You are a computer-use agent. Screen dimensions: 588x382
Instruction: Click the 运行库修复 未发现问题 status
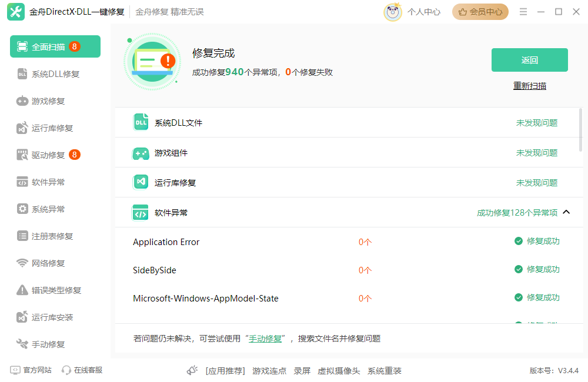tap(537, 183)
